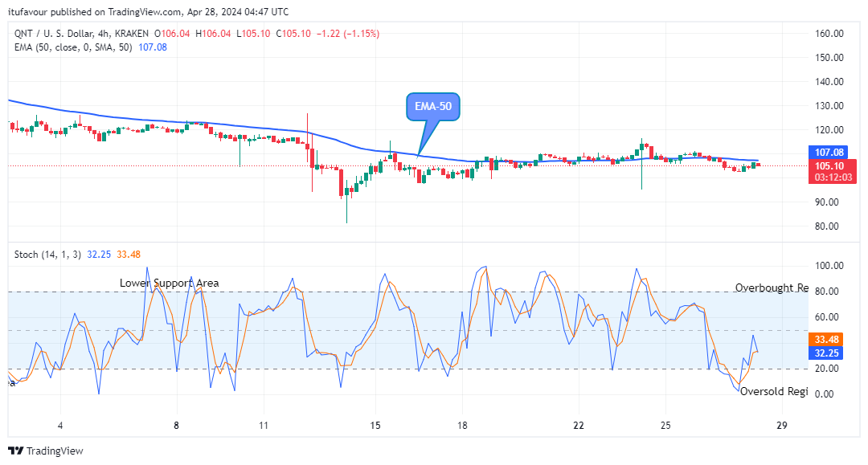Click the date label 25 on time axis
Screen dimensions: 868x465
[665, 426]
